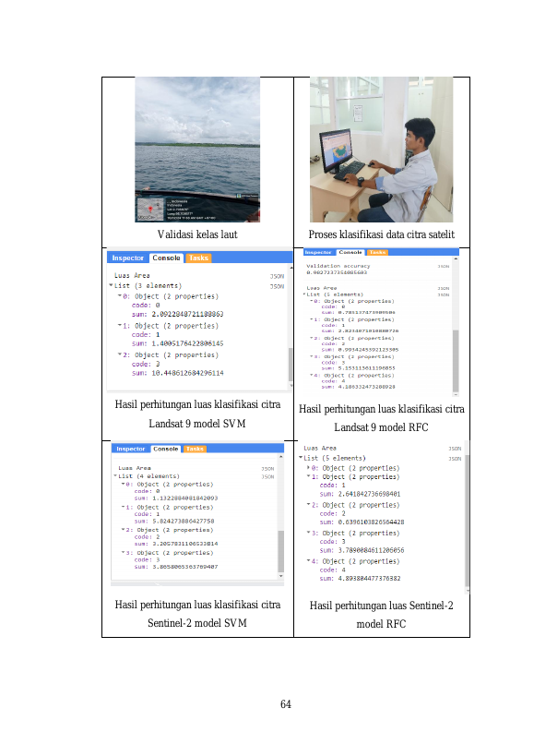Collapse List (4 elements) in Sentinel-2 SVM

coord(115,476)
